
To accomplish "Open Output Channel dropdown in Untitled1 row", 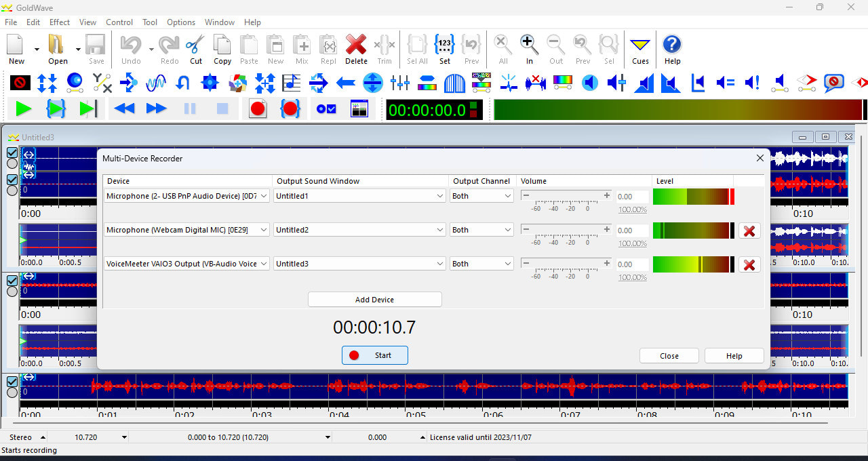I will tap(481, 196).
